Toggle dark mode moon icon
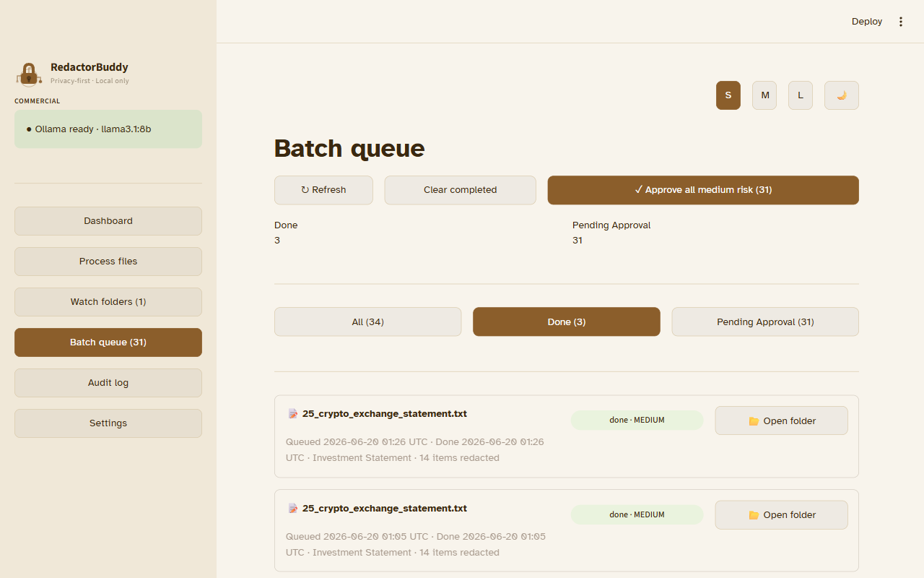Screen dimensions: 924x578 [842, 95]
